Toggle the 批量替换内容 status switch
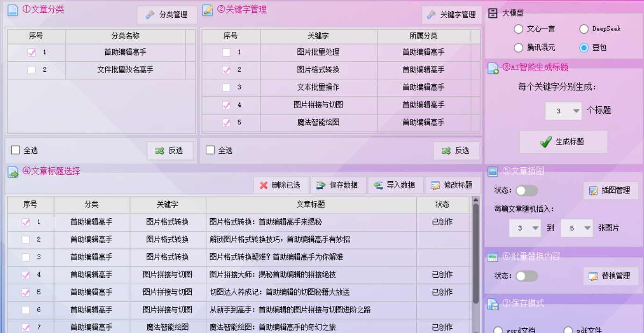644x333 pixels. point(527,276)
